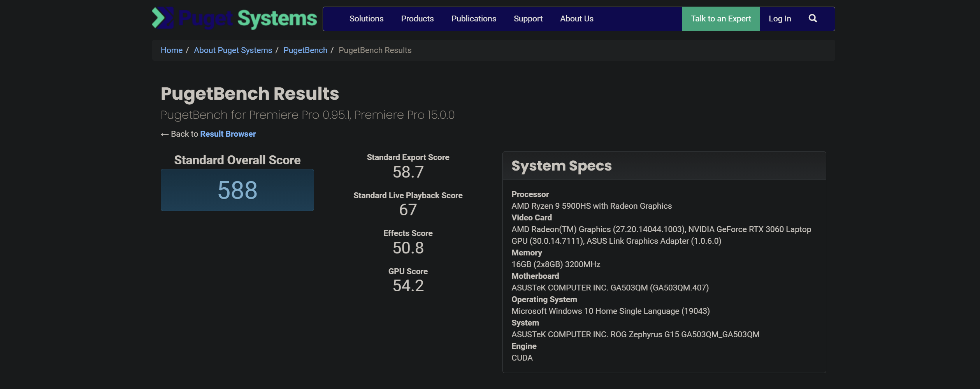Select the Windows 10 Home Single Language text
Viewport: 980px width, 389px height.
(611, 311)
